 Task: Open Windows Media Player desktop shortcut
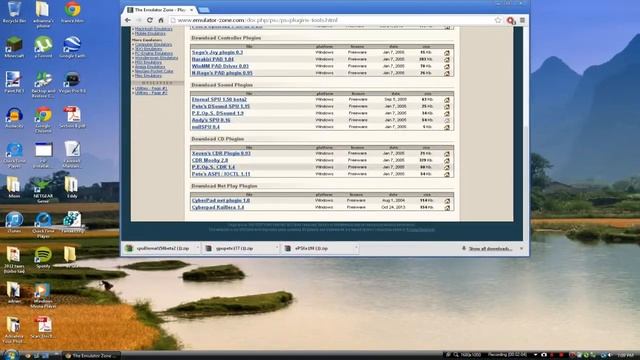43,295
